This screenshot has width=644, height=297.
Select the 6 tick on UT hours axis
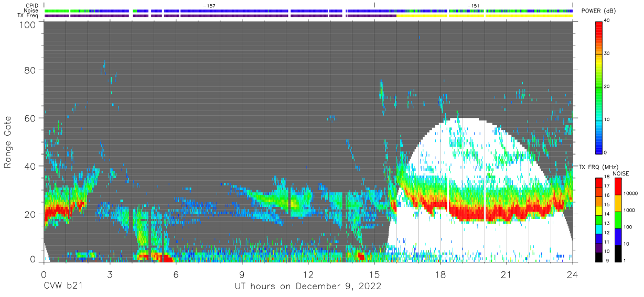point(176,274)
